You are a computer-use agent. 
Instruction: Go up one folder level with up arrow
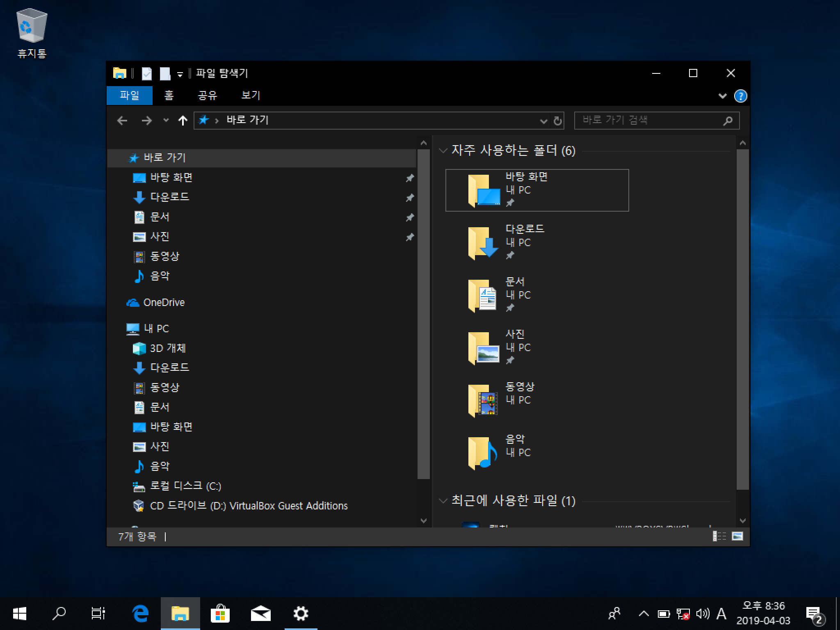pyautogui.click(x=183, y=121)
